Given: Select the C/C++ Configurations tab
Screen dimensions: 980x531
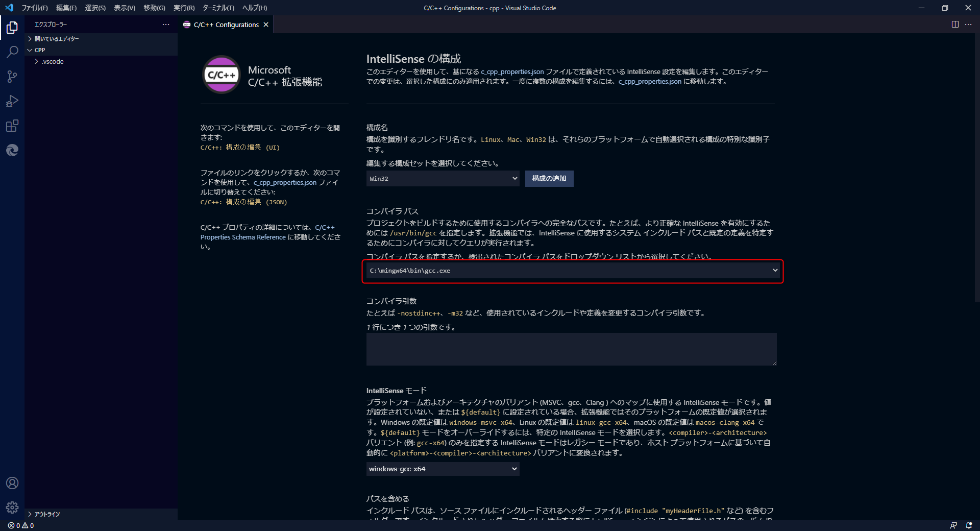Looking at the screenshot, I should pyautogui.click(x=226, y=25).
